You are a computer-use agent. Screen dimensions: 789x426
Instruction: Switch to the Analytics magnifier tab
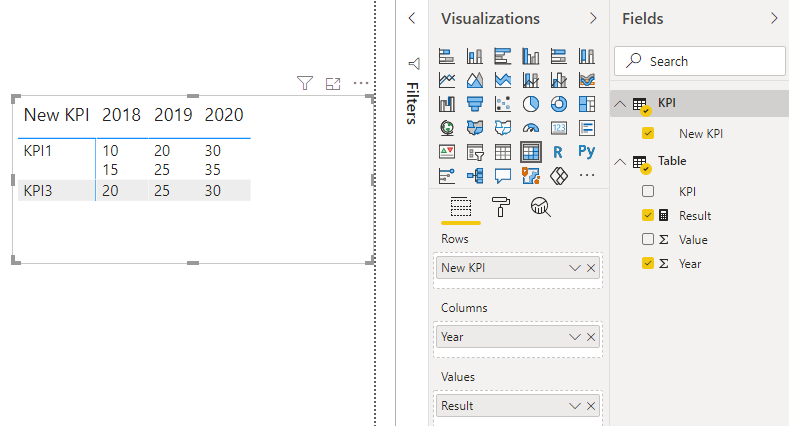pos(540,207)
